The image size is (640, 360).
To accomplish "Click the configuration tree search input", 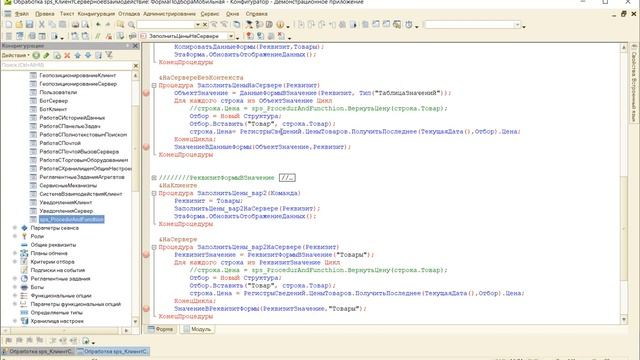I will pyautogui.click(x=67, y=65).
